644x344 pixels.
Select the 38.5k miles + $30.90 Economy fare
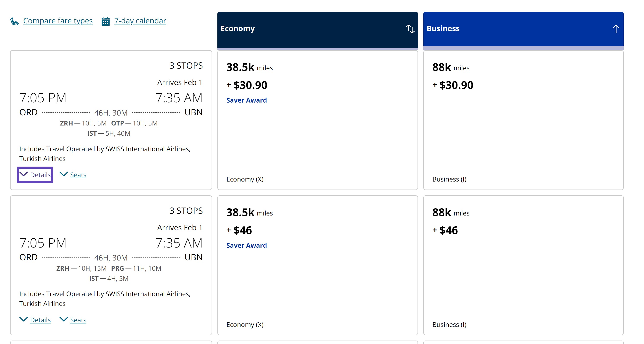coord(317,120)
